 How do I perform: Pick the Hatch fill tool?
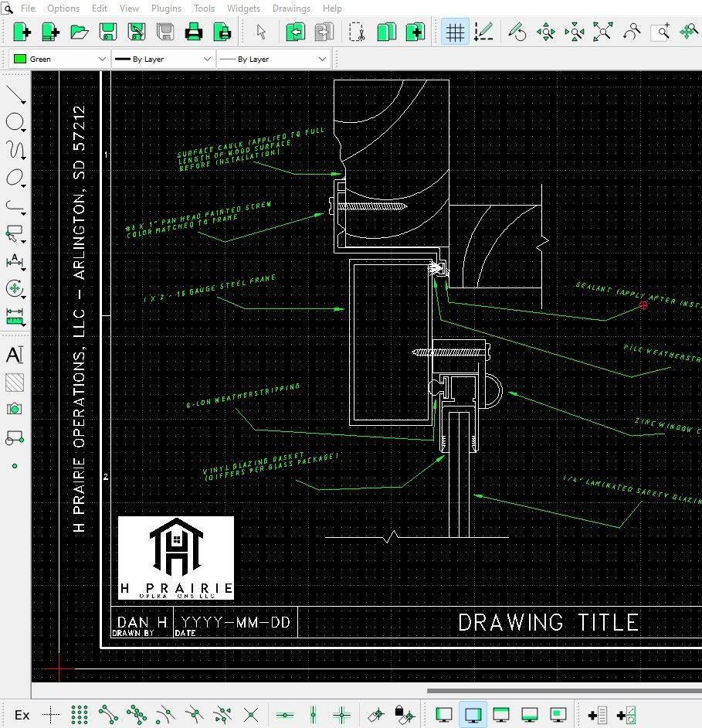[x=15, y=382]
